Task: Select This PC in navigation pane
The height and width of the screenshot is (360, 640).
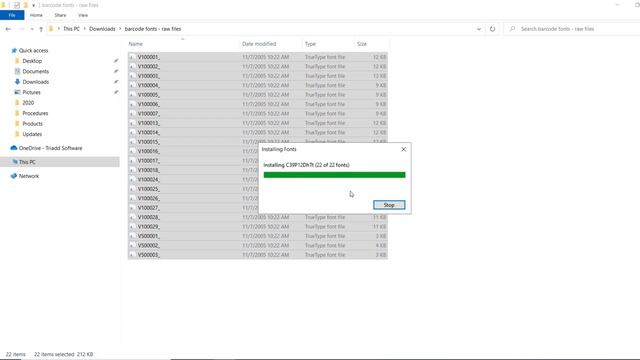Action: 27,162
